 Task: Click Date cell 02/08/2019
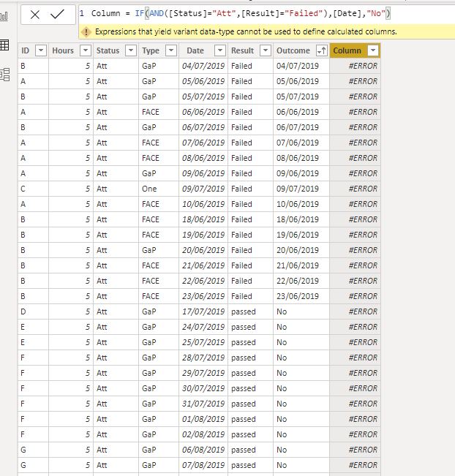pyautogui.click(x=203, y=434)
